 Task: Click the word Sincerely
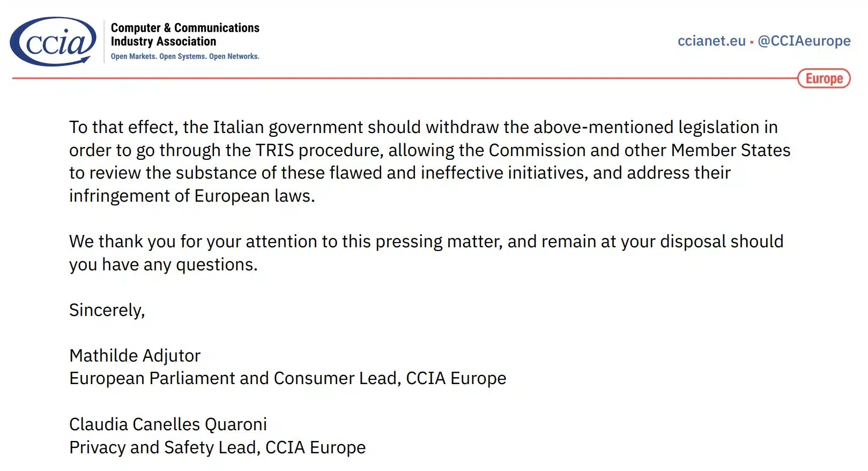[x=107, y=310]
